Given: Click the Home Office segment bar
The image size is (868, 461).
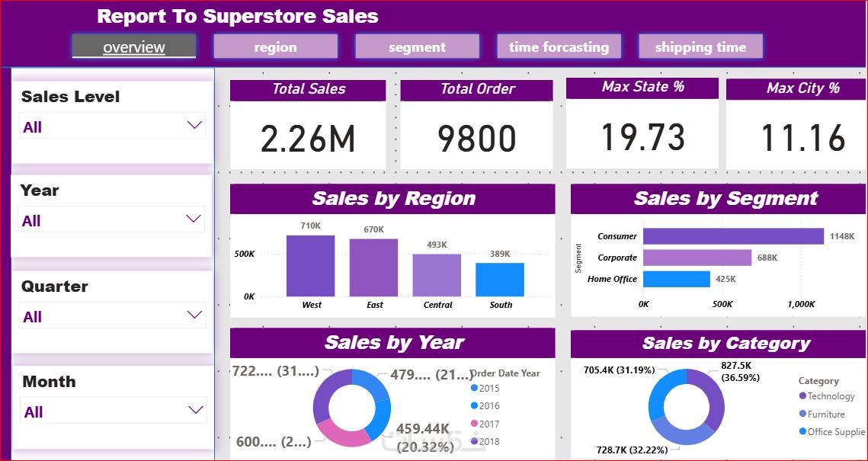Looking at the screenshot, I should [x=677, y=279].
